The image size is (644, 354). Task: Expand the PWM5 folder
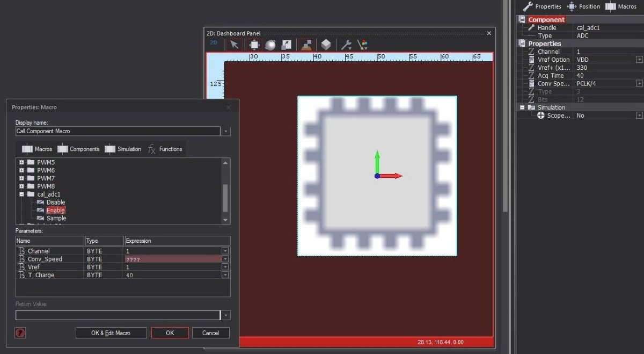coord(22,162)
